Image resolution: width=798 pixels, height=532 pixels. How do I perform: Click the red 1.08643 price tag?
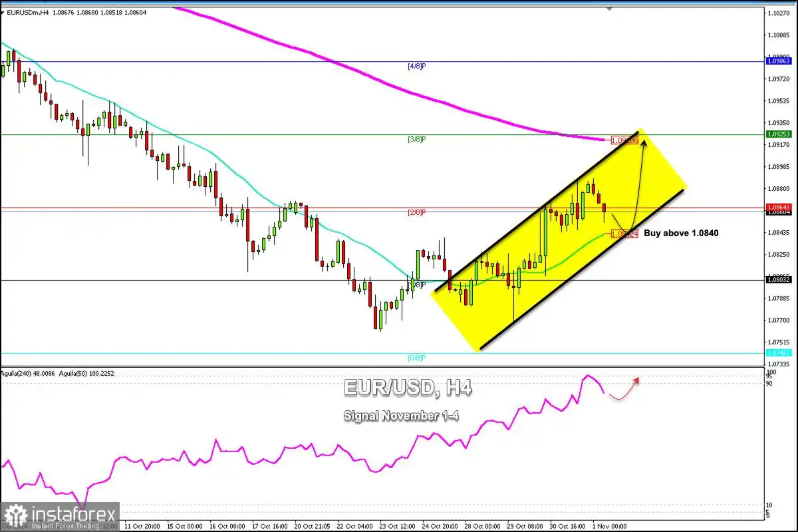tap(779, 207)
